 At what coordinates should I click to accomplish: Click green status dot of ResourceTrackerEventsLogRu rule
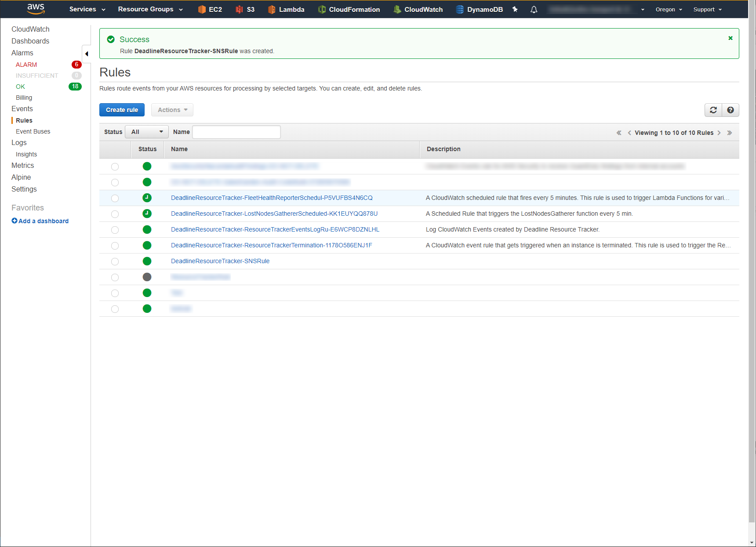147,229
